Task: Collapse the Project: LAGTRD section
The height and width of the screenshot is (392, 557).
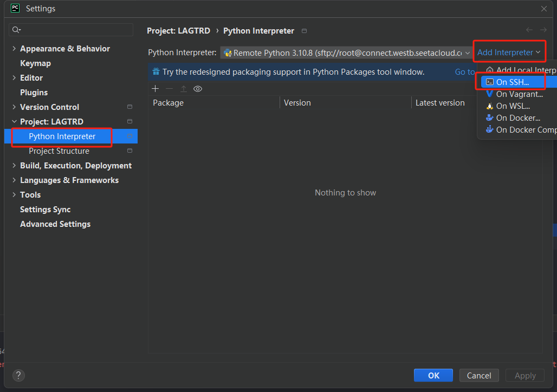Action: (14, 121)
